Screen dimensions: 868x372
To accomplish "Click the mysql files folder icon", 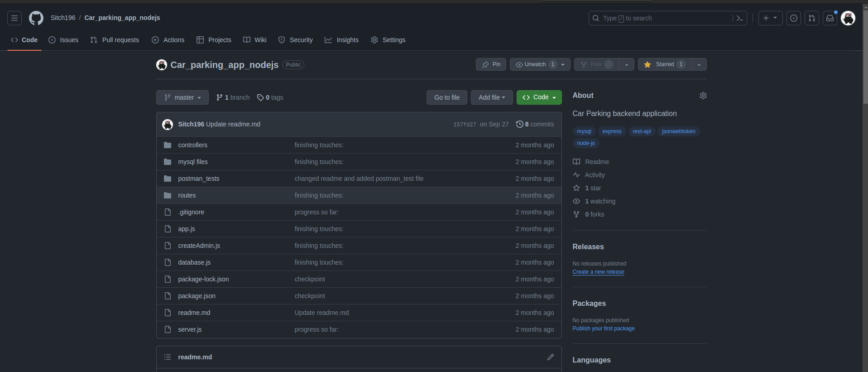I will click(x=168, y=162).
